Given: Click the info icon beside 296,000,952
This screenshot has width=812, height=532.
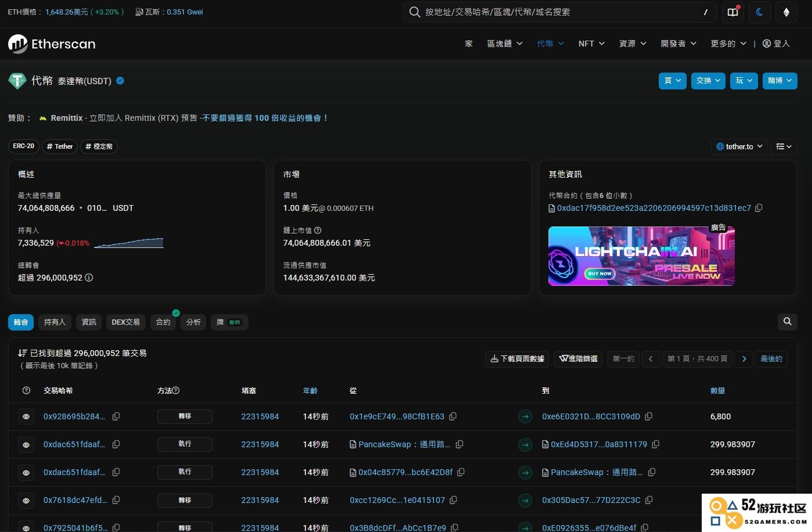Looking at the screenshot, I should tap(89, 278).
